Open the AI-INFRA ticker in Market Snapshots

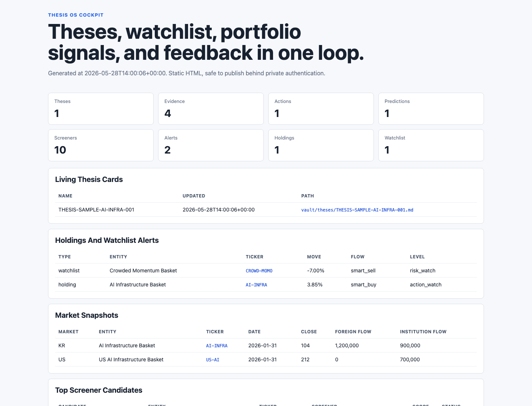point(217,345)
